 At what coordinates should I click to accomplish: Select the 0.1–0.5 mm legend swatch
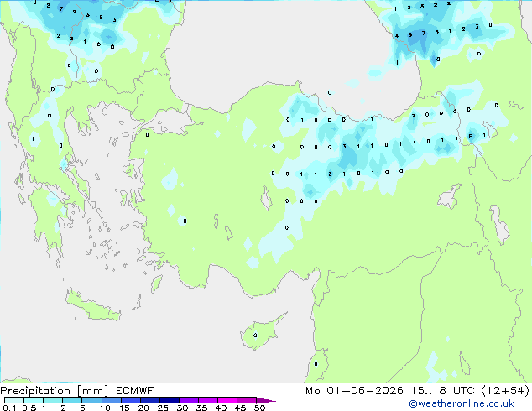tap(14, 400)
